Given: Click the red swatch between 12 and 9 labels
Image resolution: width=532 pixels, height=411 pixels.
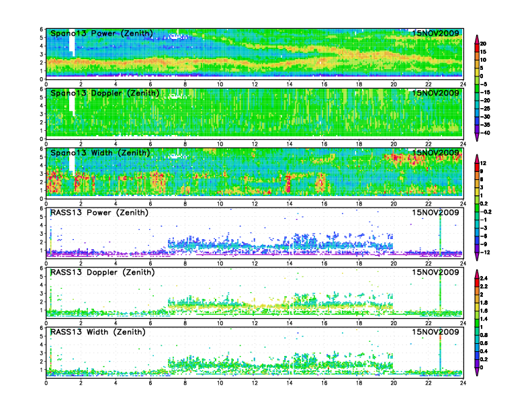Looking at the screenshot, I should pyautogui.click(x=477, y=167).
